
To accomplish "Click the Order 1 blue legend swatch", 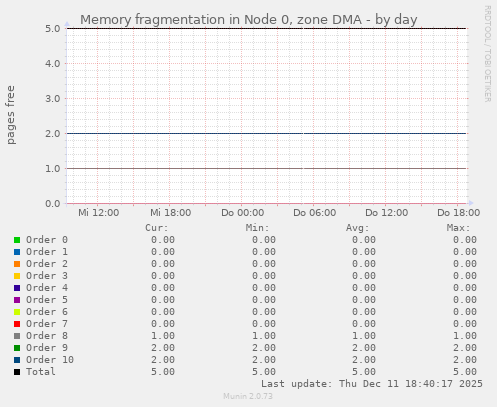I will pos(17,252).
